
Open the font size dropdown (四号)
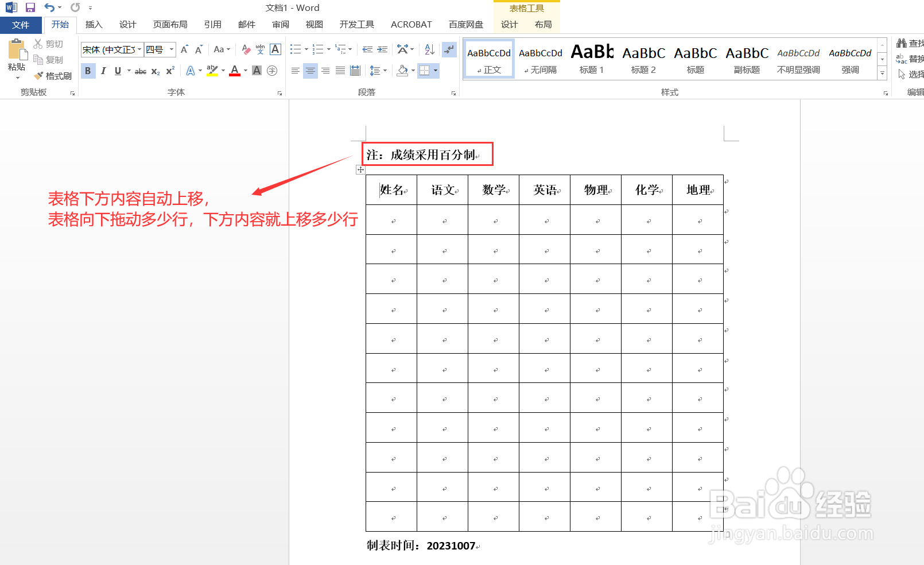[171, 49]
